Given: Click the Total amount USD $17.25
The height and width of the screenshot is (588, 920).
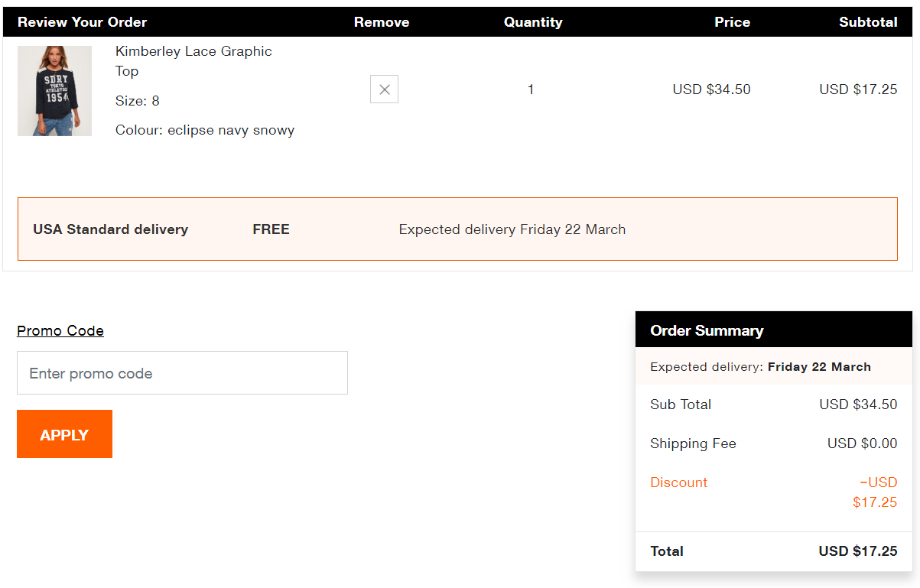Looking at the screenshot, I should click(857, 551).
